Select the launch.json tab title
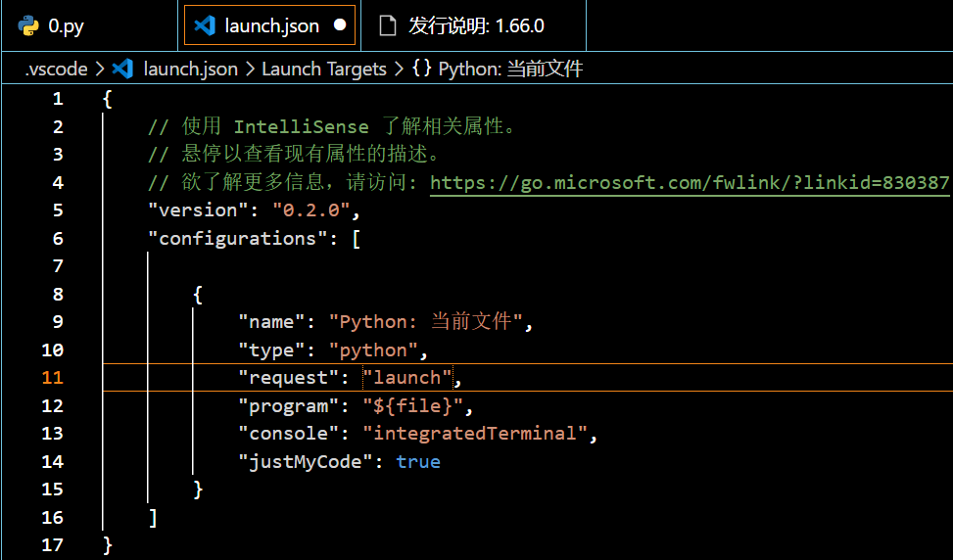953x560 pixels. coord(272,25)
